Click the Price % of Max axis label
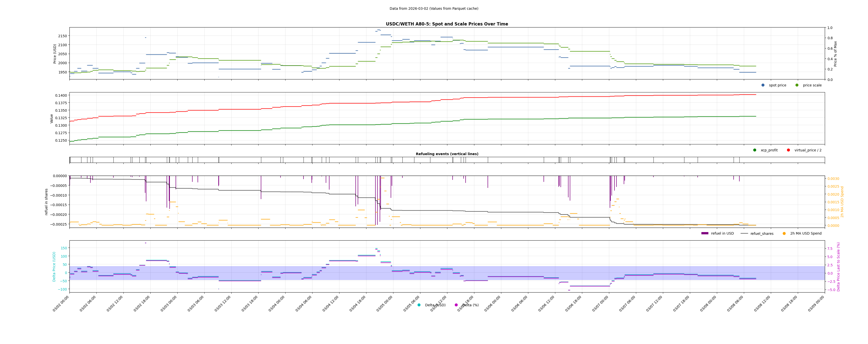Viewport: 868px width, 344px height. click(x=835, y=53)
